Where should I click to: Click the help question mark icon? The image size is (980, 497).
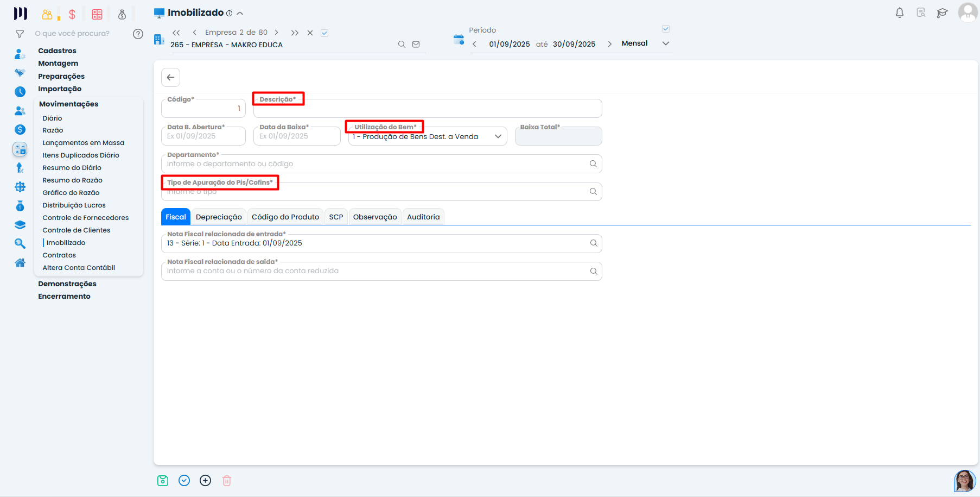coord(138,34)
